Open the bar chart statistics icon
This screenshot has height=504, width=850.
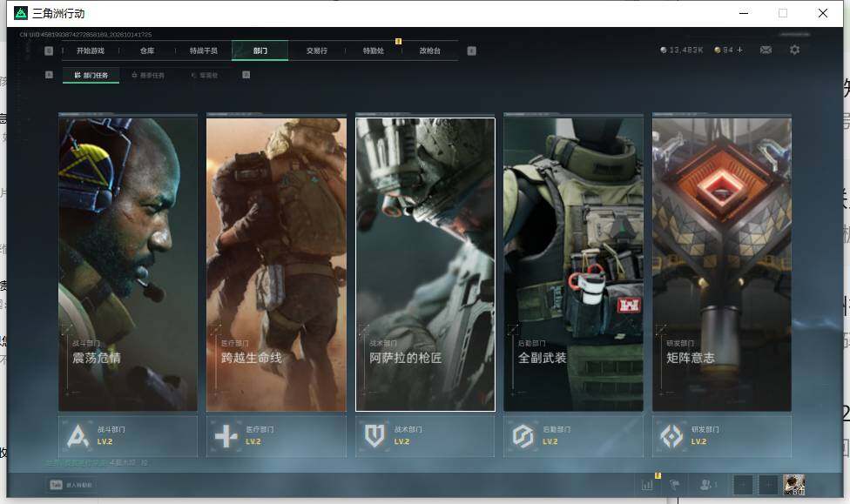click(x=647, y=485)
